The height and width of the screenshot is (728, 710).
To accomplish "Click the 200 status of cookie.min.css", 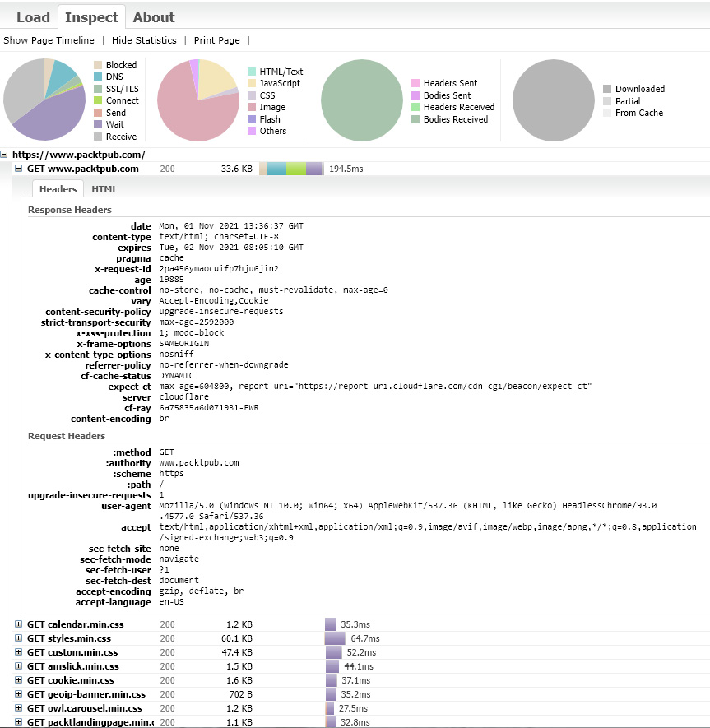I will tap(167, 680).
